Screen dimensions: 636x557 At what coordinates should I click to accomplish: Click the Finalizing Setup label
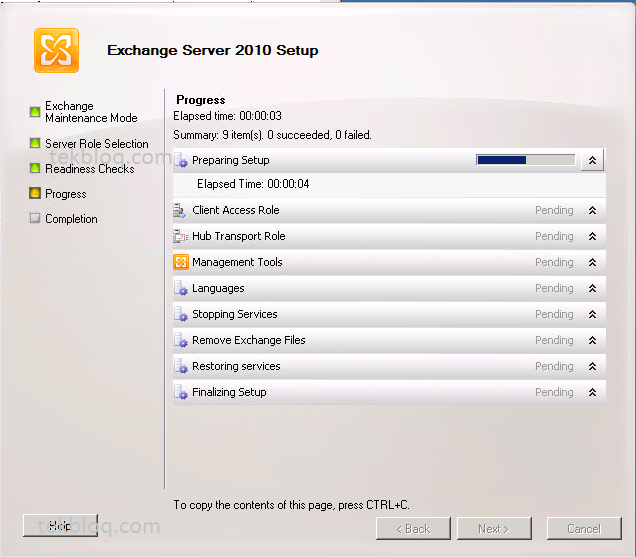pyautogui.click(x=229, y=392)
